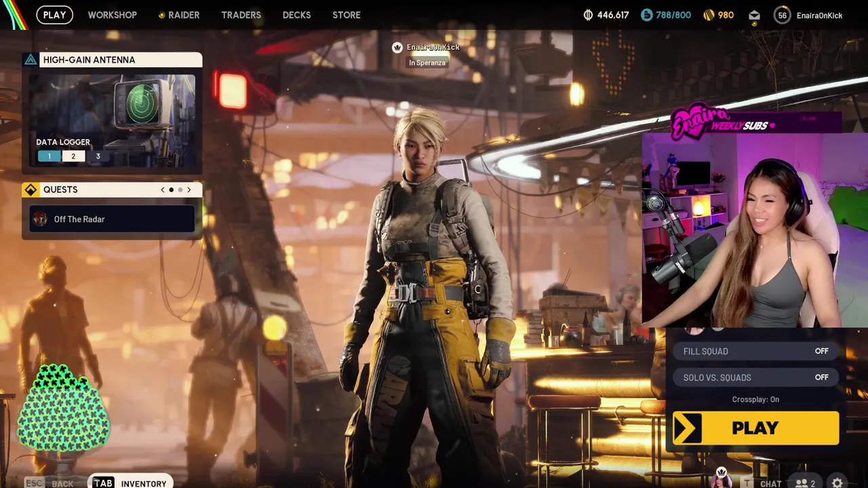The image size is (868, 488).
Task: Click the blue stash capacity icon
Action: 646,15
